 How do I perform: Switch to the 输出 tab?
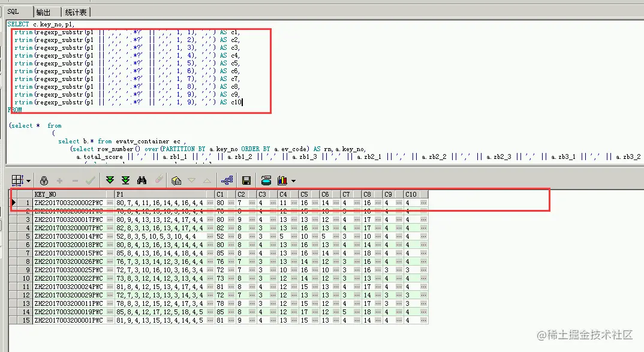(43, 13)
